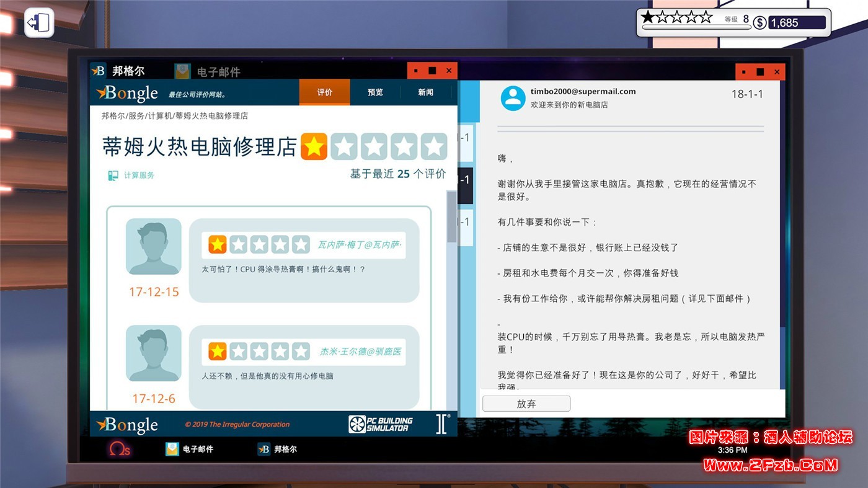Screen dimensions: 868x488
Task: Switch to the 评价 tab
Action: click(325, 92)
